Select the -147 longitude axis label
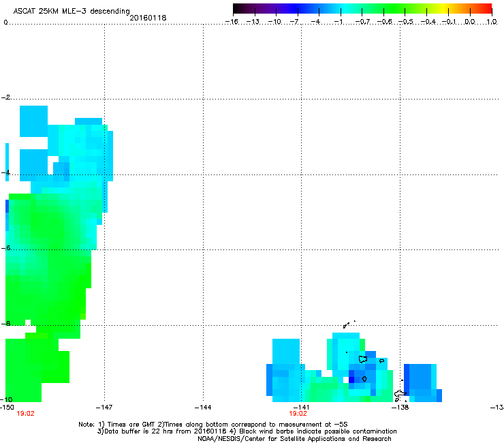The height and width of the screenshot is (443, 504). click(104, 408)
